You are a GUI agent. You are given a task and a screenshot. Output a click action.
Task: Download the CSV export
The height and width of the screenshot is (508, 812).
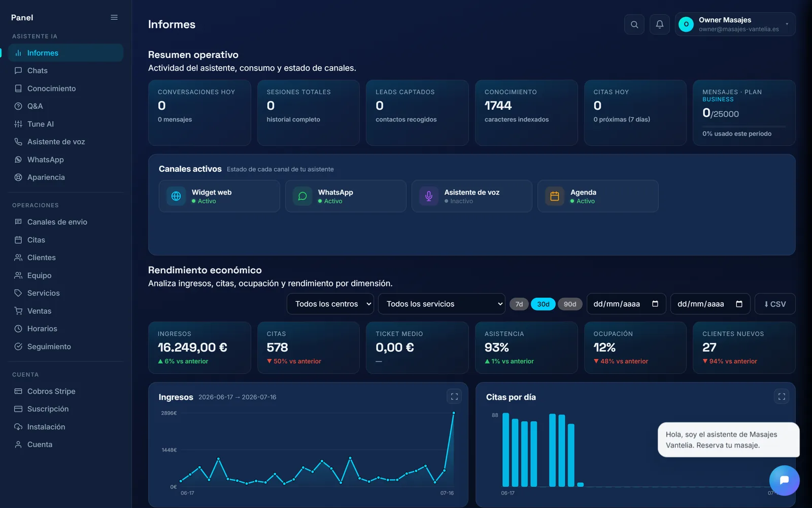775,304
